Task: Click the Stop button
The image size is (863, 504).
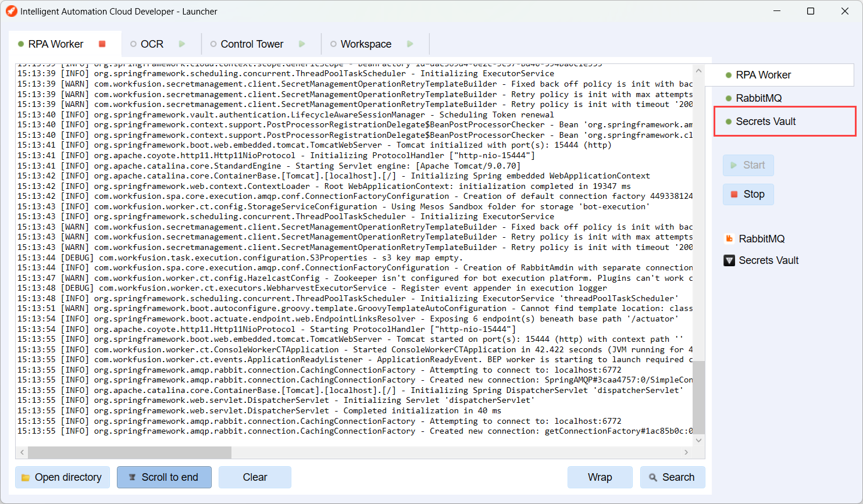Action: tap(748, 194)
